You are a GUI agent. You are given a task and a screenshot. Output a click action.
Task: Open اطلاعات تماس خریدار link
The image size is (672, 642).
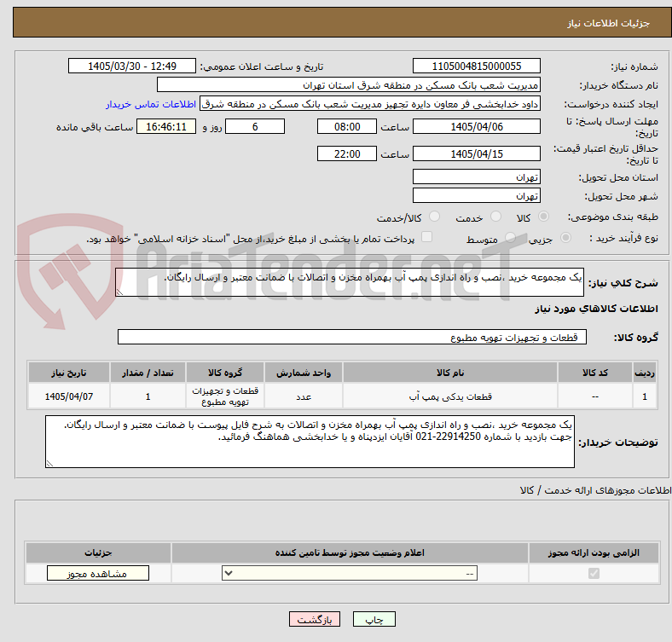(151, 104)
